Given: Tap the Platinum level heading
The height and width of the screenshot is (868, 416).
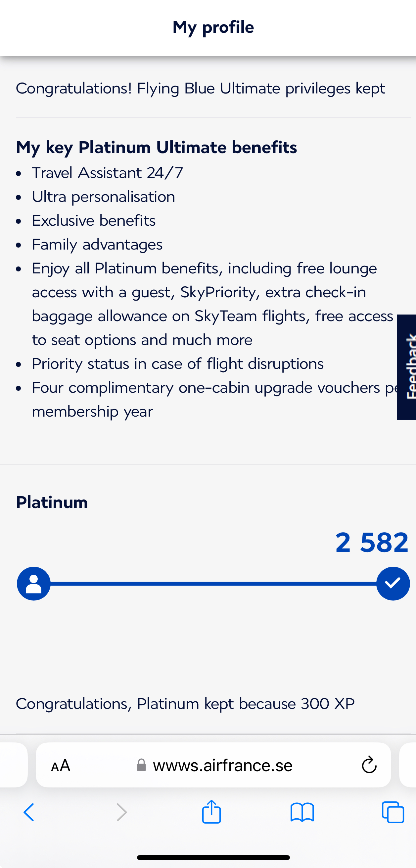Looking at the screenshot, I should [x=52, y=502].
